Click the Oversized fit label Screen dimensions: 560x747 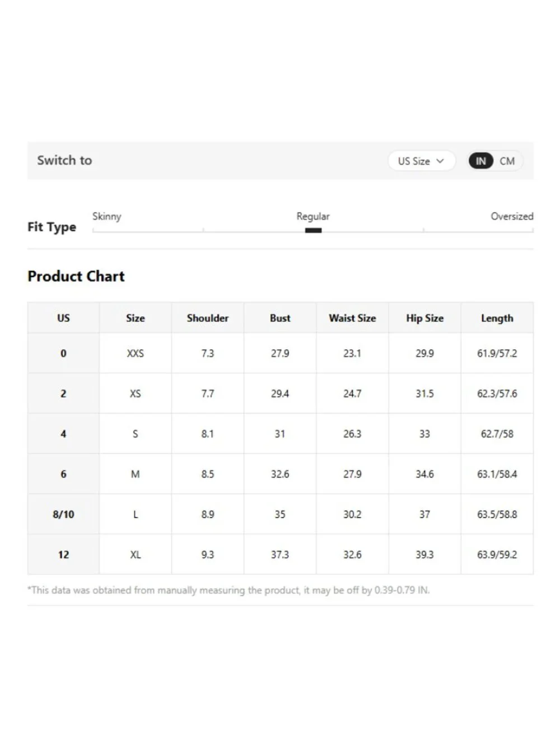512,216
